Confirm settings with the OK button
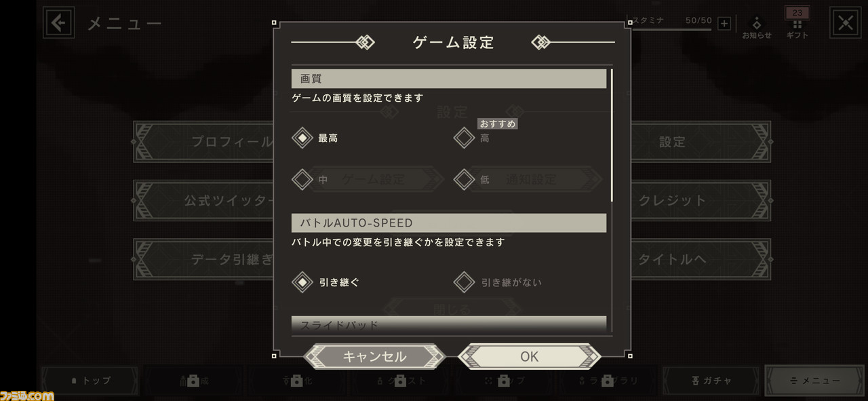The width and height of the screenshot is (868, 401). 530,356
